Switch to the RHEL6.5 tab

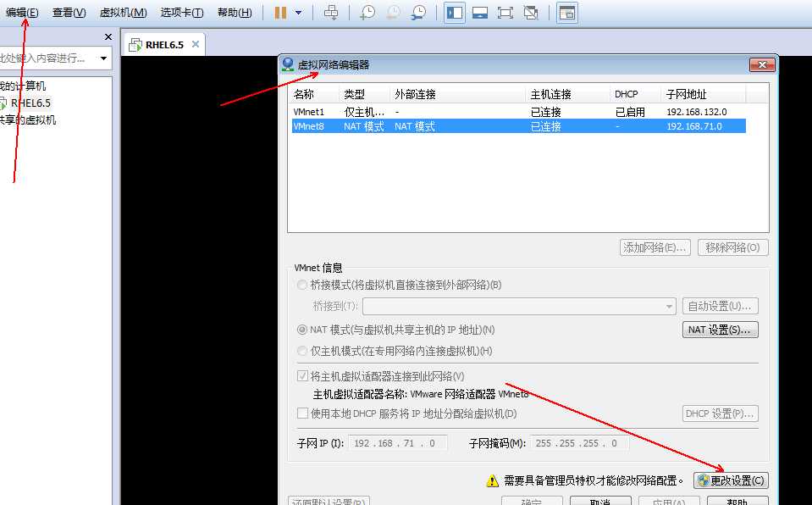point(164,45)
